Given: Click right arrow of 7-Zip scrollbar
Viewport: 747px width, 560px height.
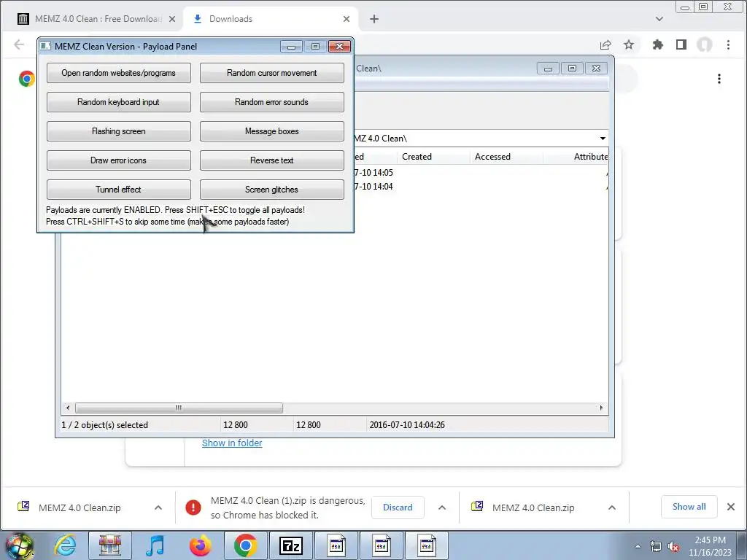Looking at the screenshot, I should point(601,408).
